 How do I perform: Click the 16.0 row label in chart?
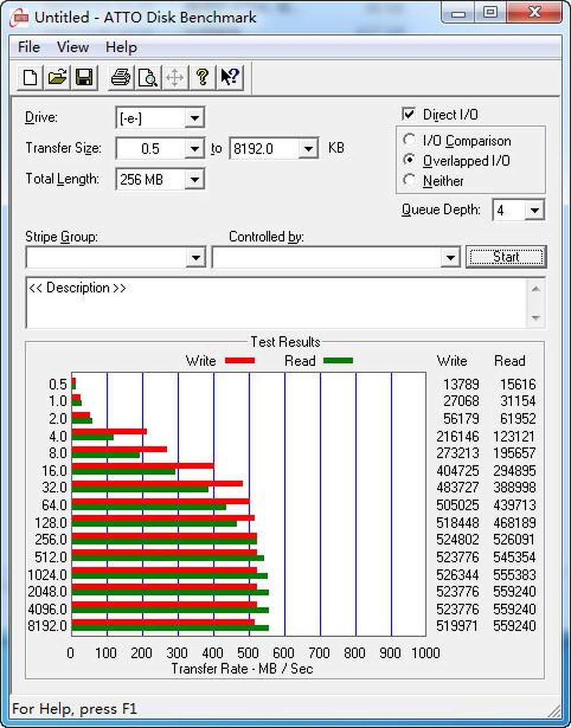[54, 471]
